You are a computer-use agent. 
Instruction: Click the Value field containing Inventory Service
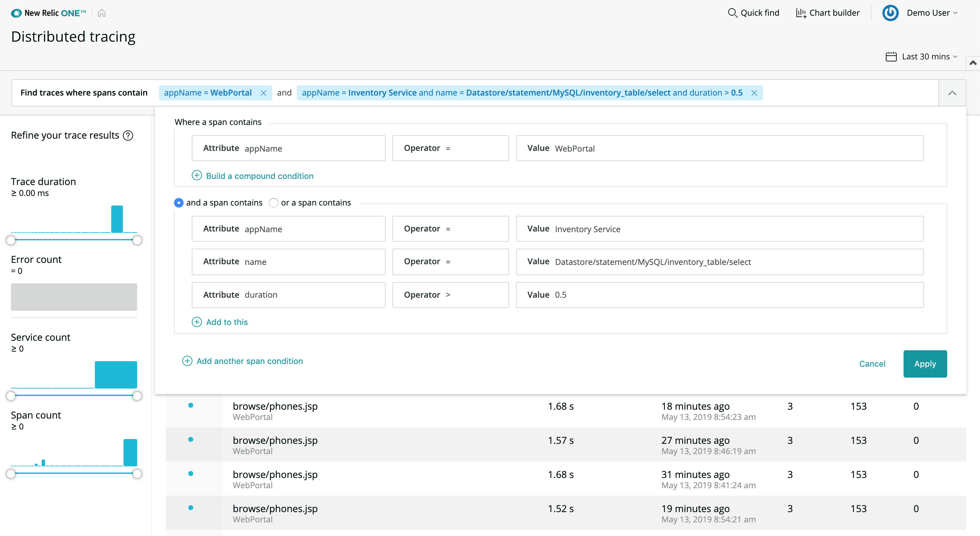[719, 229]
